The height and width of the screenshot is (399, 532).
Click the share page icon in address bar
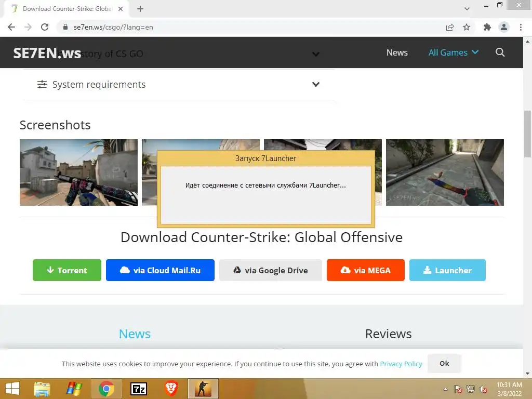450,27
